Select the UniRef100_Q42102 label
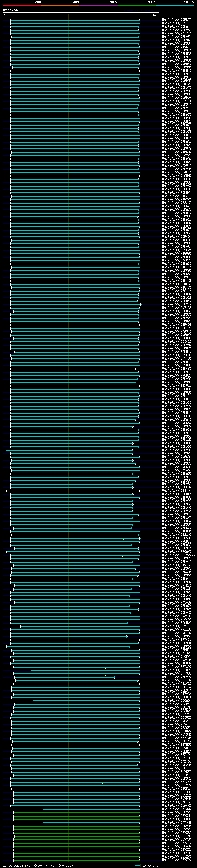This screenshot has width=197, height=868. (x=177, y=535)
